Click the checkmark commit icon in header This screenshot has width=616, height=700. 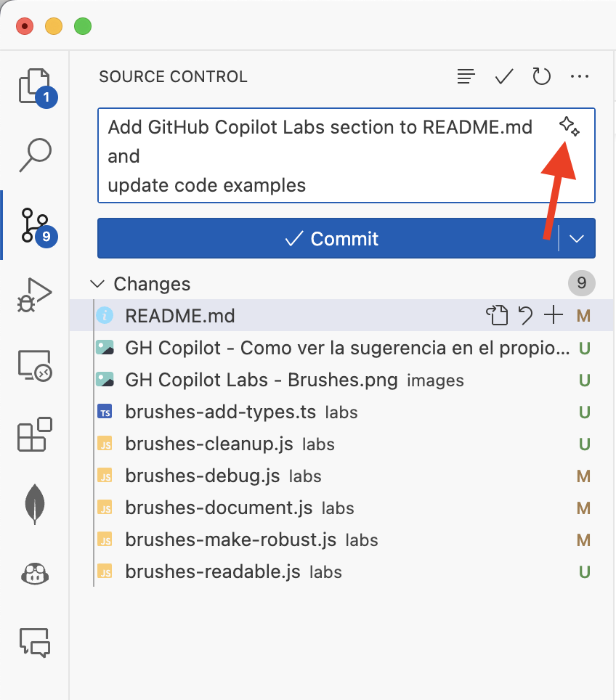(504, 76)
